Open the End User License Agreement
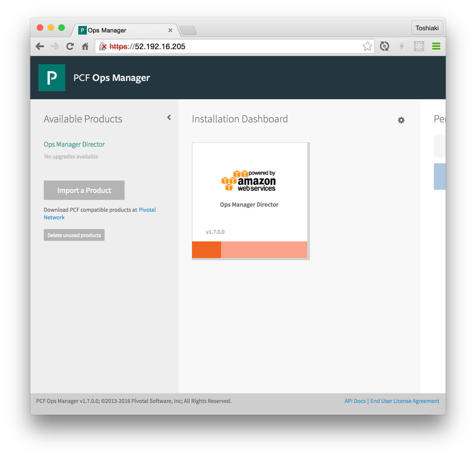The height and width of the screenshot is (458, 476). pyautogui.click(x=405, y=401)
